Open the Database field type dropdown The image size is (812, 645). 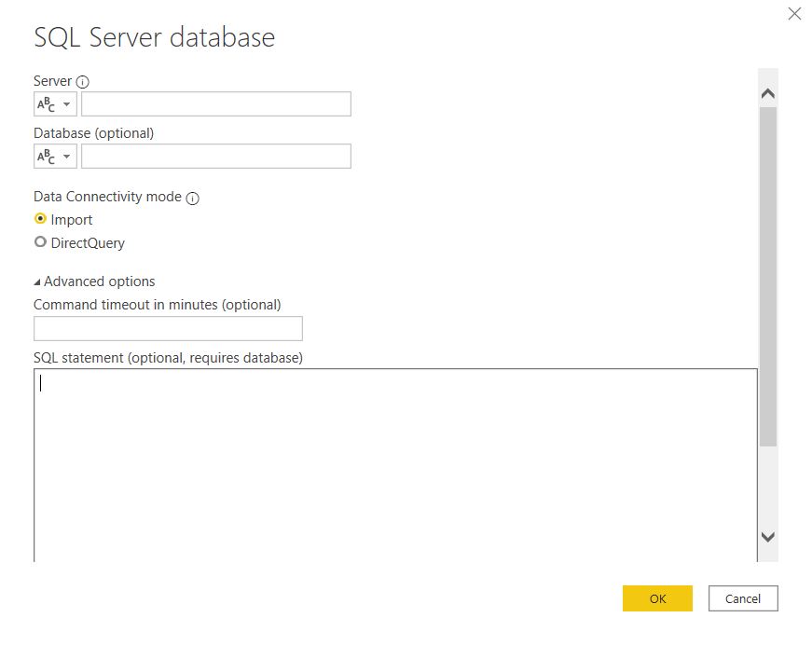pos(55,157)
